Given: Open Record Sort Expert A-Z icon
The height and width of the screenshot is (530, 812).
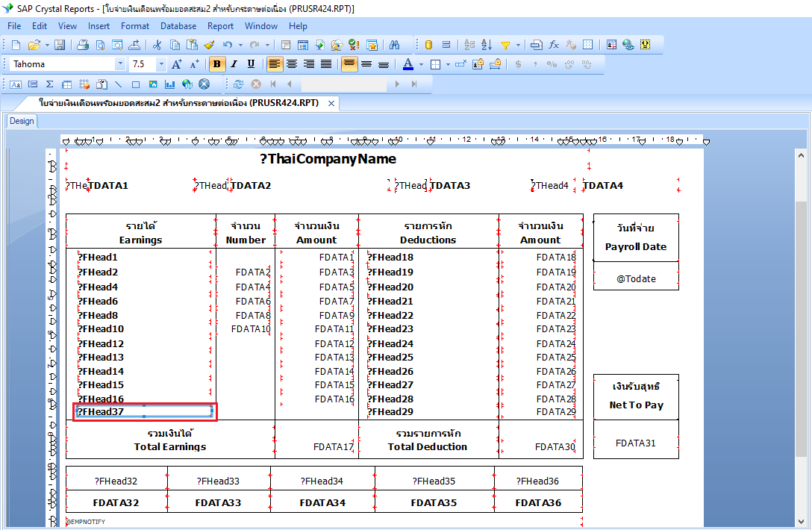Looking at the screenshot, I should point(485,45).
